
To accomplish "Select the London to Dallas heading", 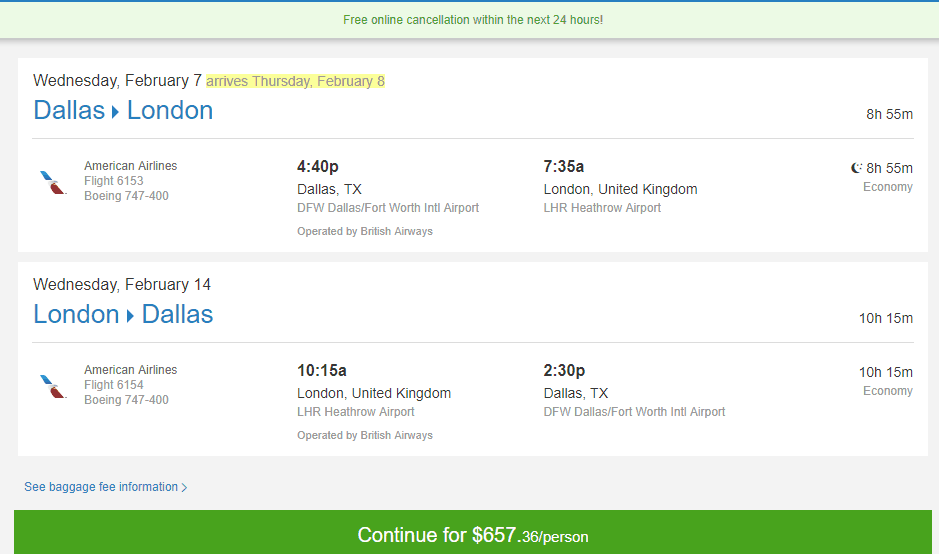I will coord(123,314).
